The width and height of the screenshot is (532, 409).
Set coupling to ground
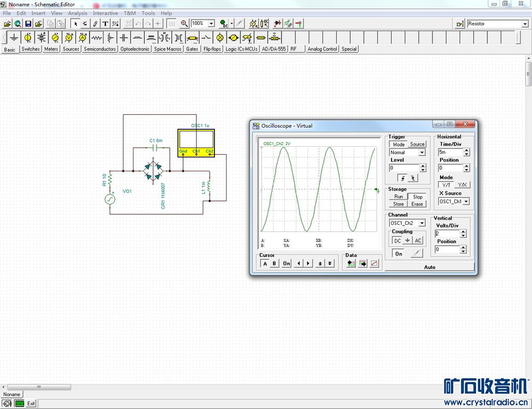[x=408, y=240]
